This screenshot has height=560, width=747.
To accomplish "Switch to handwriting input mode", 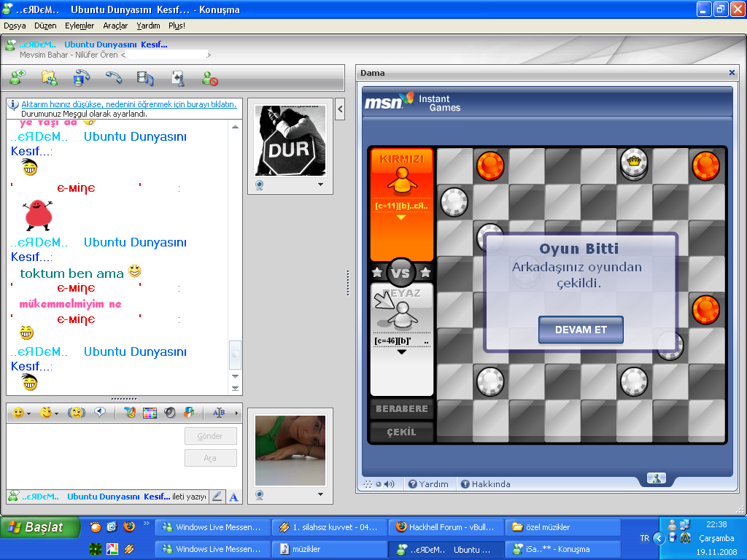I will [217, 497].
